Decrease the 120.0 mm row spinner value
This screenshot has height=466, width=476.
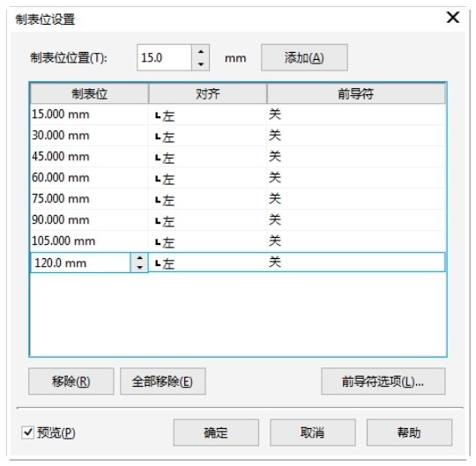[139, 267]
